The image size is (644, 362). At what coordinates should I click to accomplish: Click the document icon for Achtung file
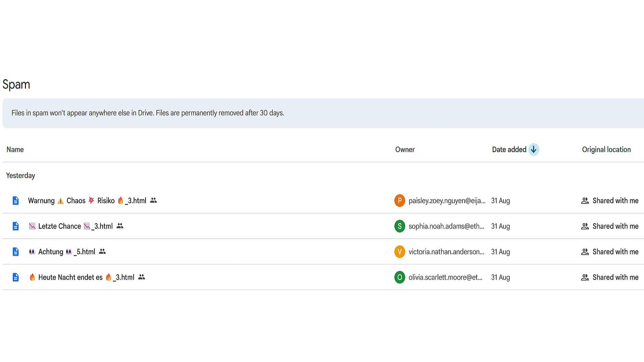[15, 252]
